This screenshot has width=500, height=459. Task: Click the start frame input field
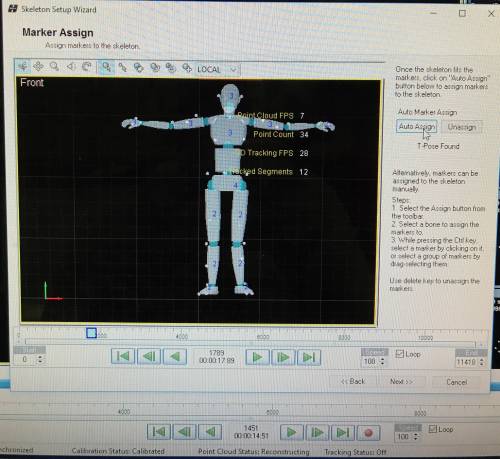tap(26, 360)
